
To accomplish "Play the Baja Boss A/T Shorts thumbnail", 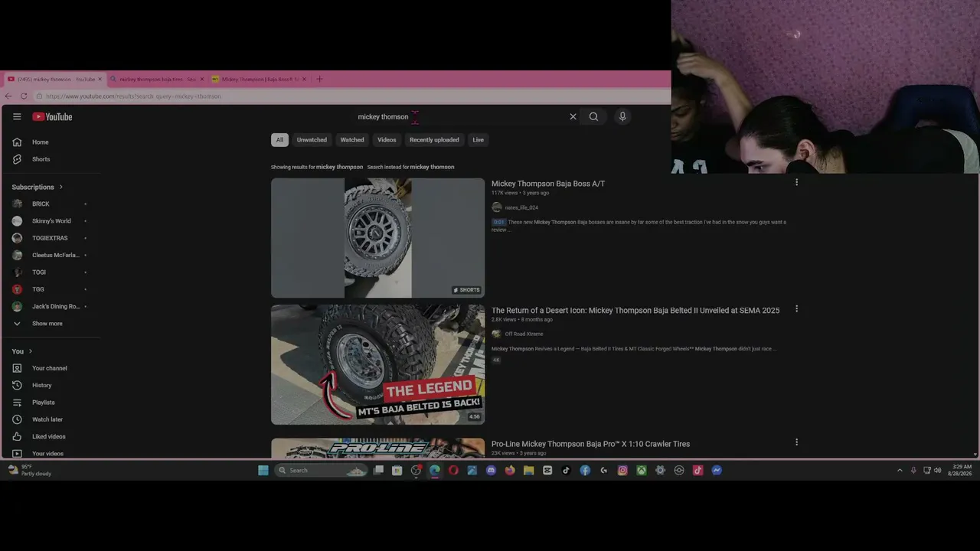I will 377,238.
